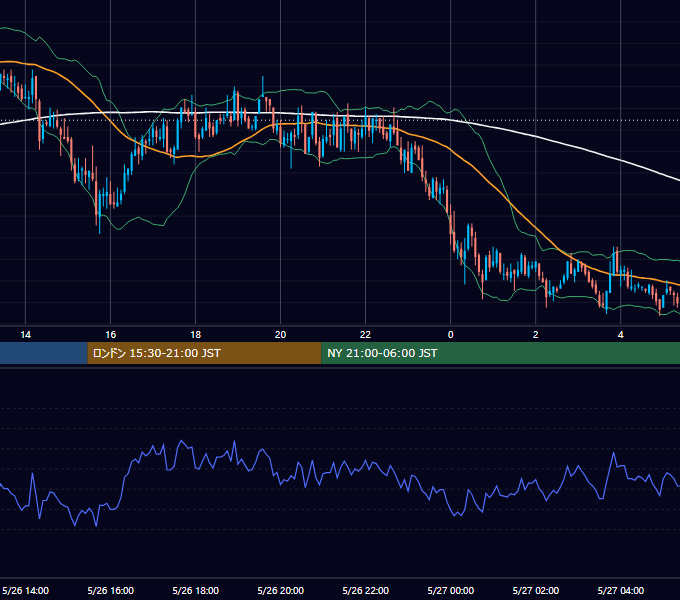The image size is (680, 600).
Task: Click the 4 hour label on price chart axis
Action: point(621,335)
